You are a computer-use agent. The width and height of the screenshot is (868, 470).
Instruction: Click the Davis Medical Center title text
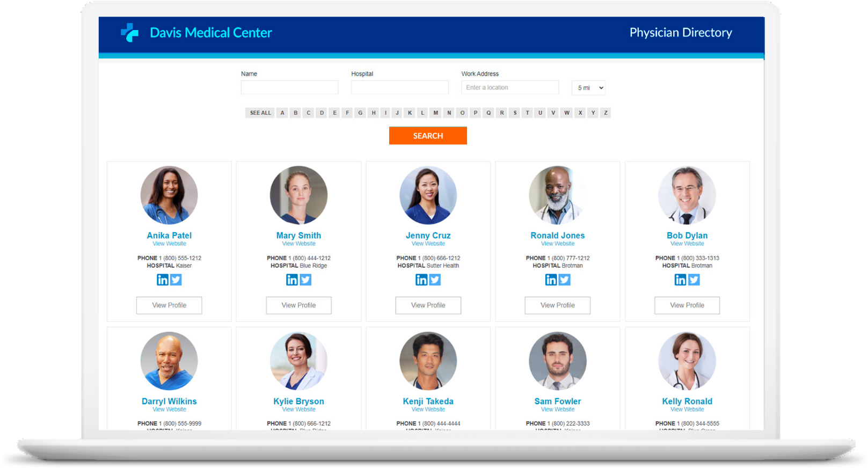(211, 33)
